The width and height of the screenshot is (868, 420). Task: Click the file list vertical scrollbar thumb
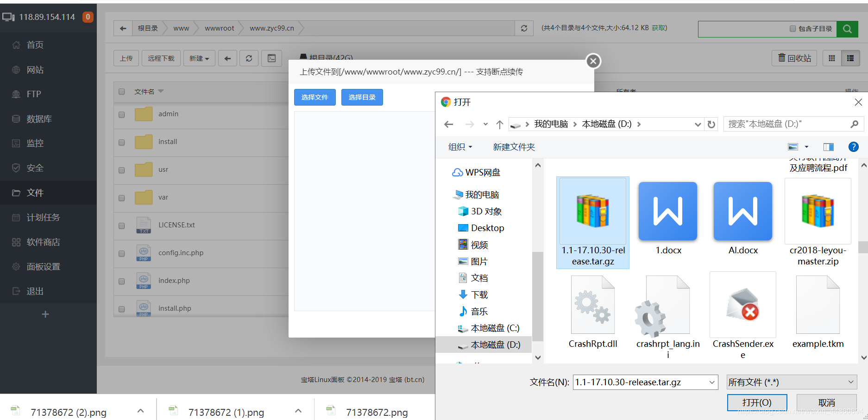click(x=863, y=247)
